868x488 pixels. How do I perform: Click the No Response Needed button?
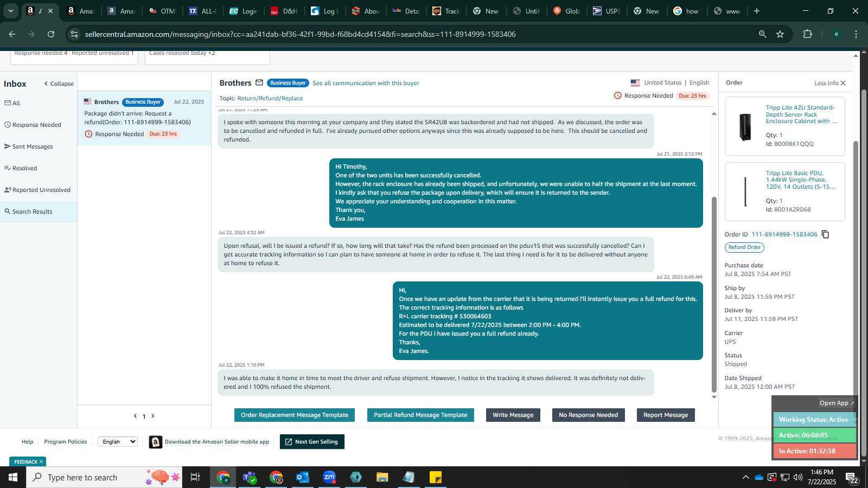(x=589, y=415)
